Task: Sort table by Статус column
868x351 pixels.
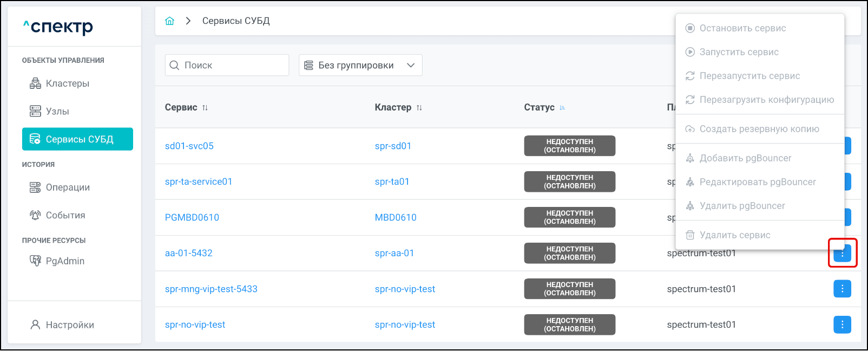Action: [562, 108]
